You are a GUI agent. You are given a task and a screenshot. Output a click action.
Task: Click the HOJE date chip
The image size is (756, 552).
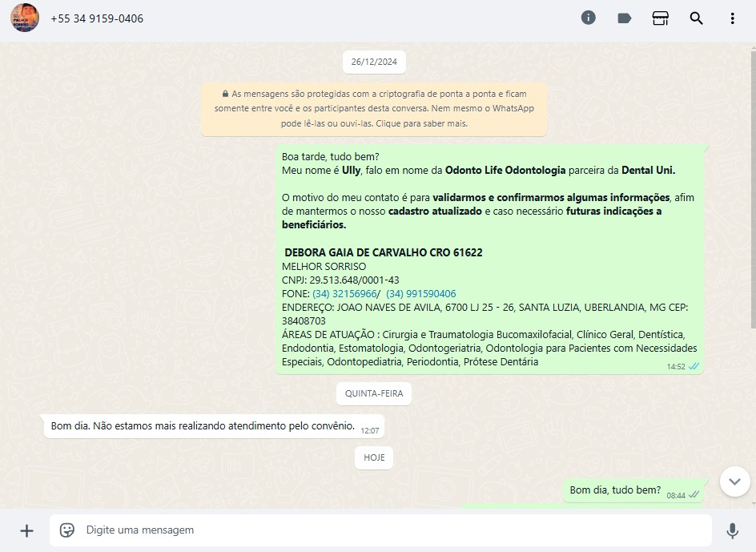pyautogui.click(x=374, y=457)
